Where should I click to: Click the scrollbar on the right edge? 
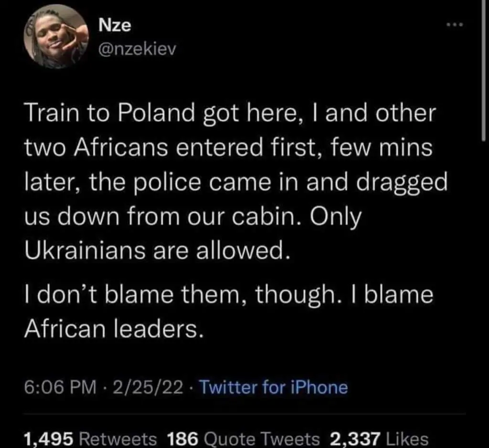coord(483,72)
